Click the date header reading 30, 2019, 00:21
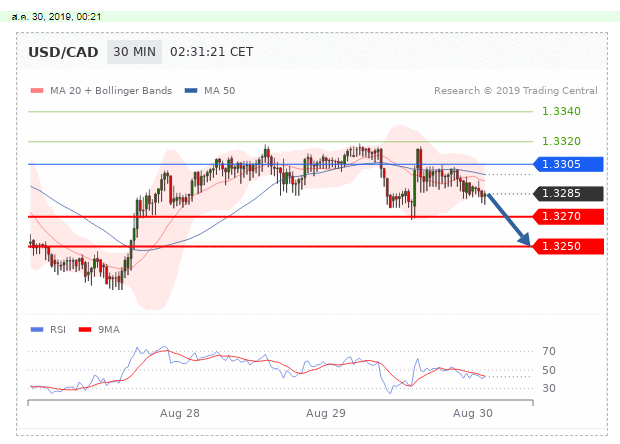Screen dimensions: 620x444 (x=57, y=17)
